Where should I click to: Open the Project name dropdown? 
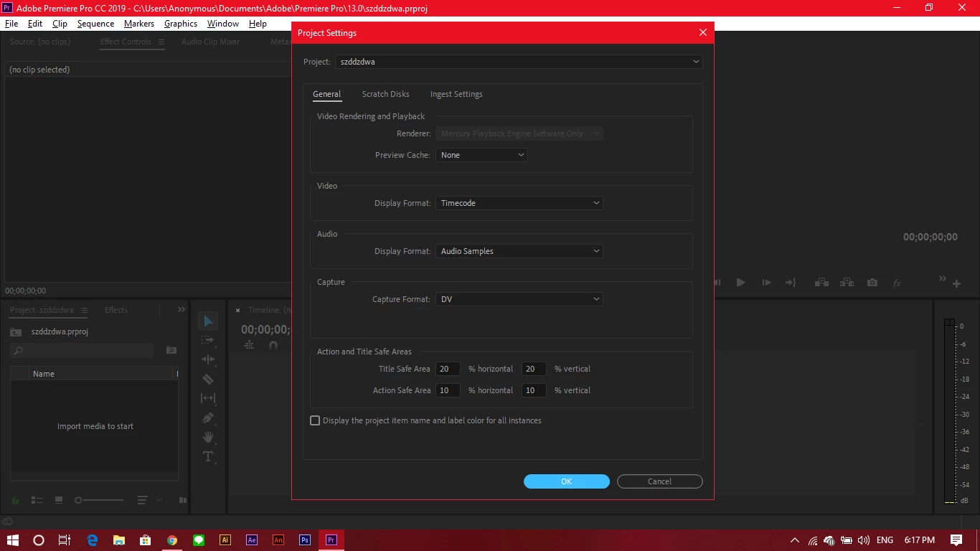[x=519, y=62]
